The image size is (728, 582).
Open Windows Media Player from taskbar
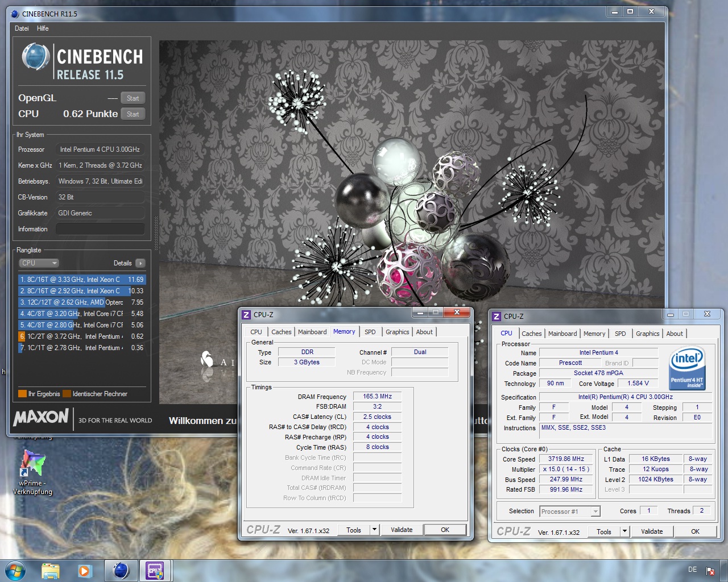(x=85, y=571)
